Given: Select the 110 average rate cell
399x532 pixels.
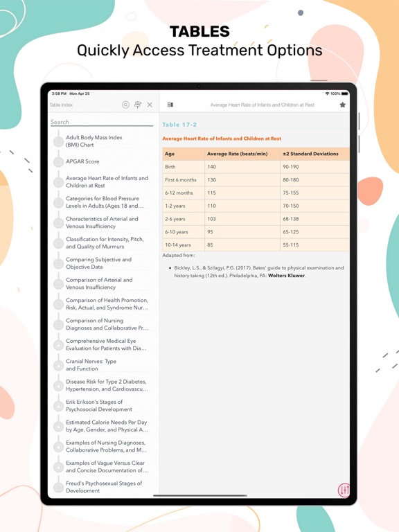Looking at the screenshot, I should (242, 206).
